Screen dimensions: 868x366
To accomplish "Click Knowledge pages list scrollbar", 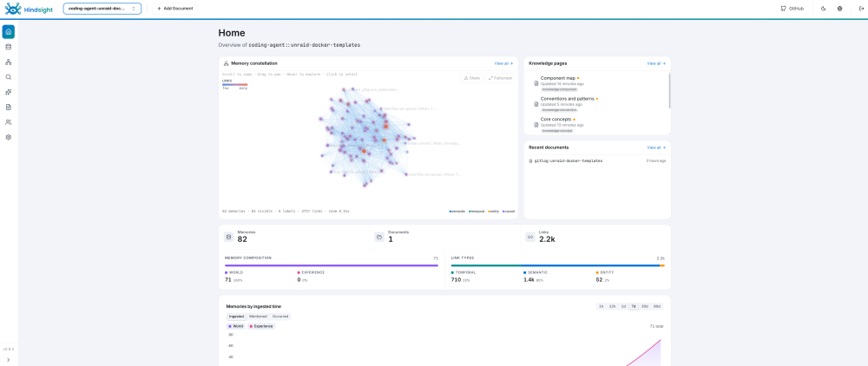I will 669,91.
